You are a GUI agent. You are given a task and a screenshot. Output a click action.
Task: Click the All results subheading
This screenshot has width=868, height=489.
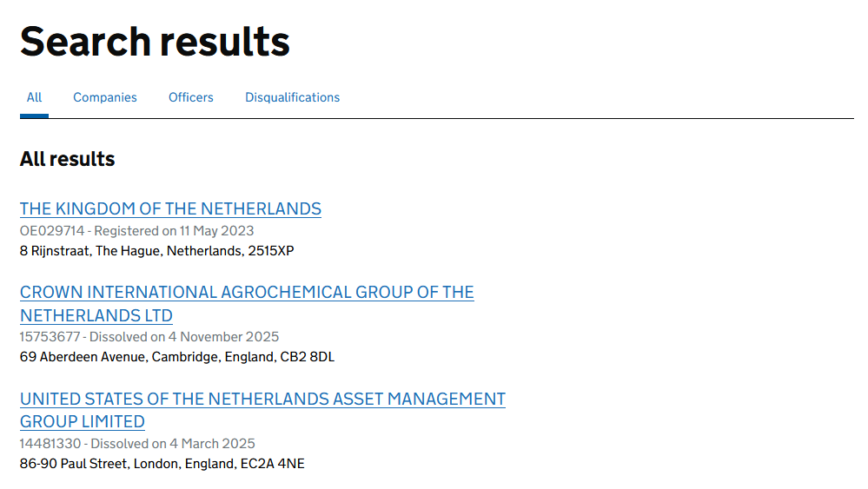(x=67, y=159)
